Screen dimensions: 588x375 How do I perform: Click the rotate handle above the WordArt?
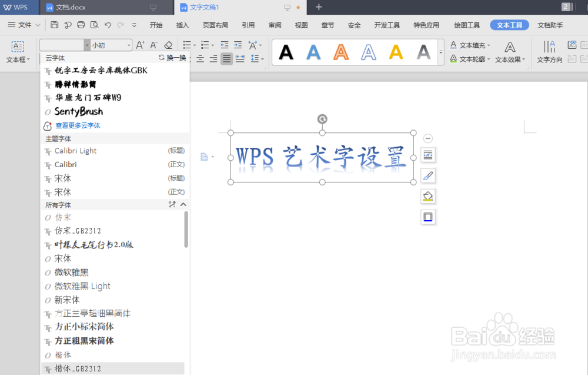pos(322,120)
